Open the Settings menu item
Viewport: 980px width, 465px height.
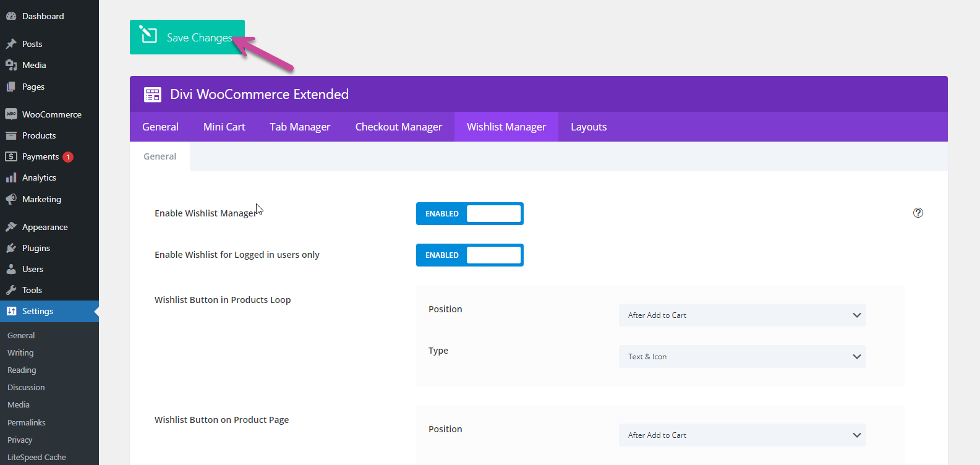(49, 311)
